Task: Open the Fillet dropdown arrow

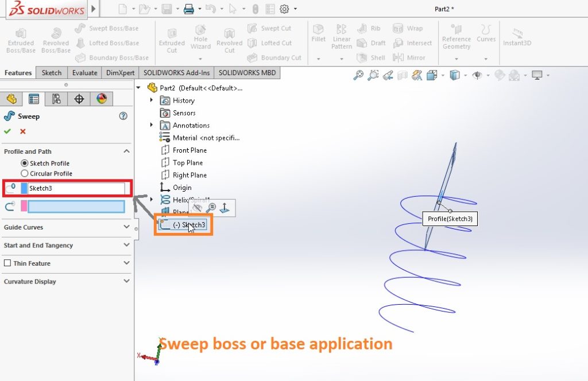Action: 318,59
